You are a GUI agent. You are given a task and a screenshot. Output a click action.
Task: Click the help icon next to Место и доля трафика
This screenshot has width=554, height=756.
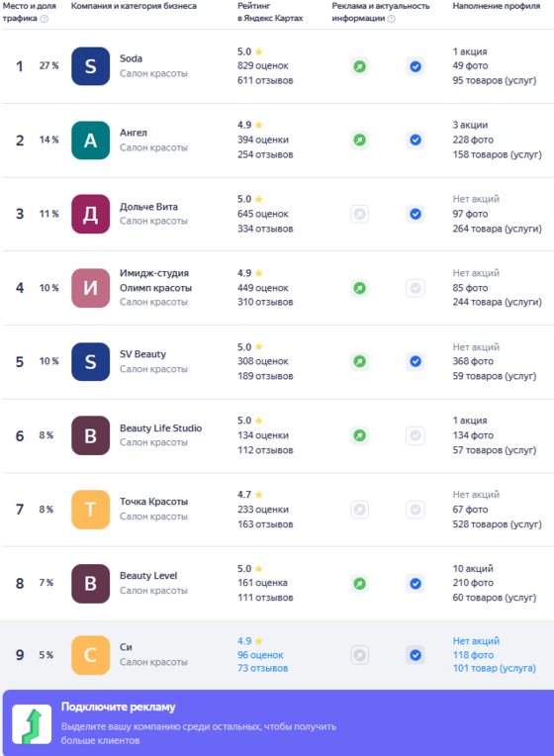(x=45, y=19)
